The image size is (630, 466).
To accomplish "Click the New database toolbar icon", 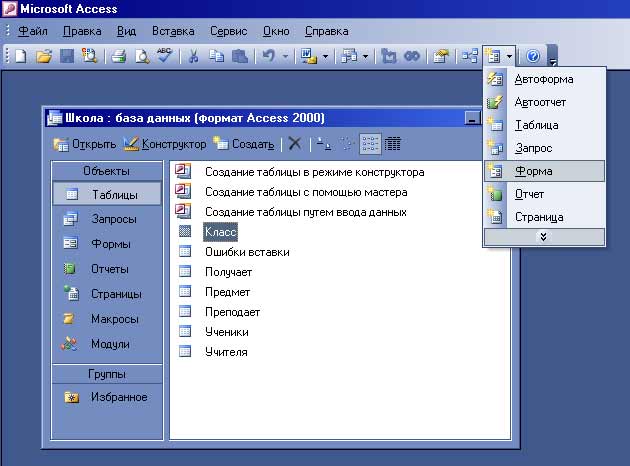I will pyautogui.click(x=20, y=56).
